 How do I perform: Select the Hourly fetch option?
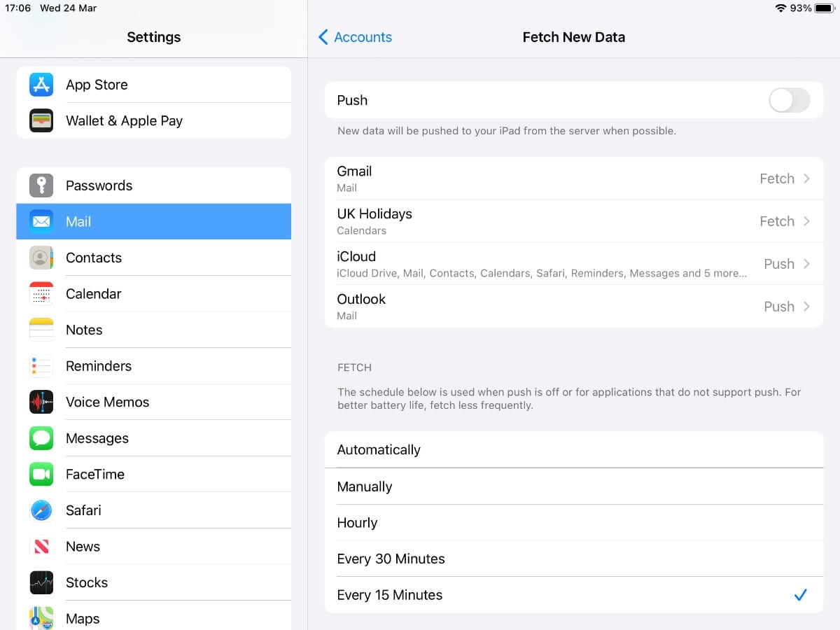tap(573, 523)
